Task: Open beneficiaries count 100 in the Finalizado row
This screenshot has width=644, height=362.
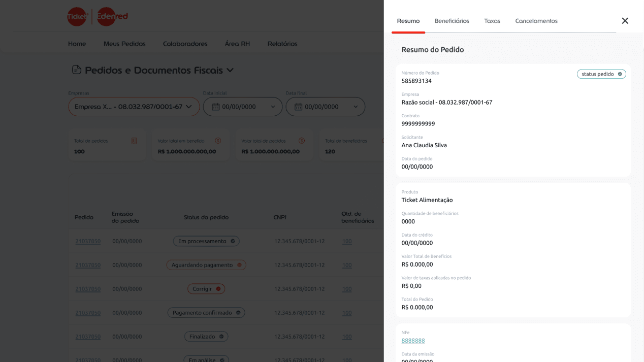Action: tap(347, 337)
